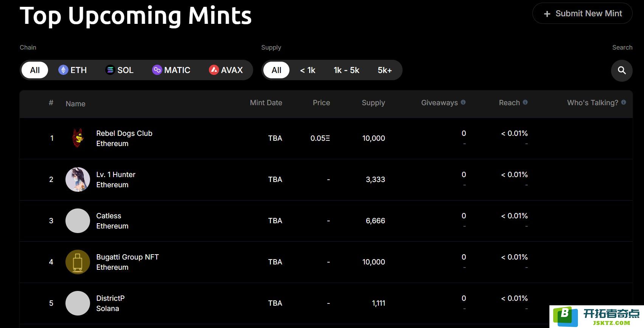Image resolution: width=644 pixels, height=328 pixels.
Task: Click the Giveaways info icon
Action: point(463,102)
